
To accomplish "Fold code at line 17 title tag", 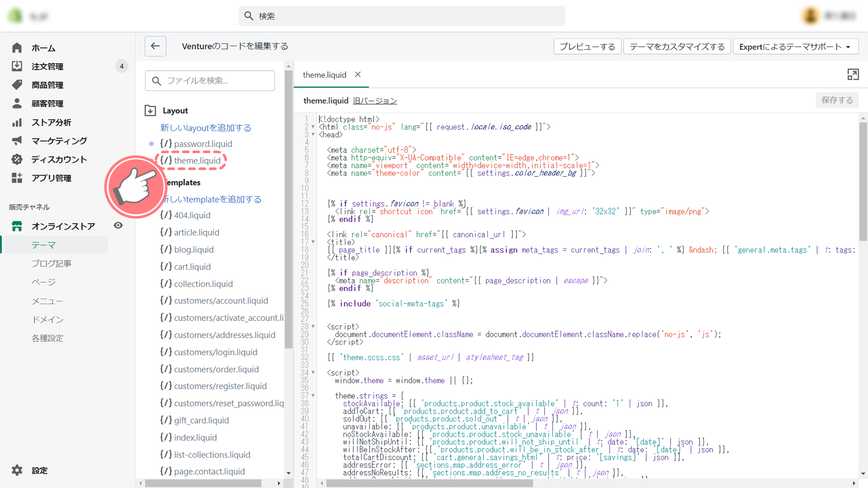I will point(313,242).
